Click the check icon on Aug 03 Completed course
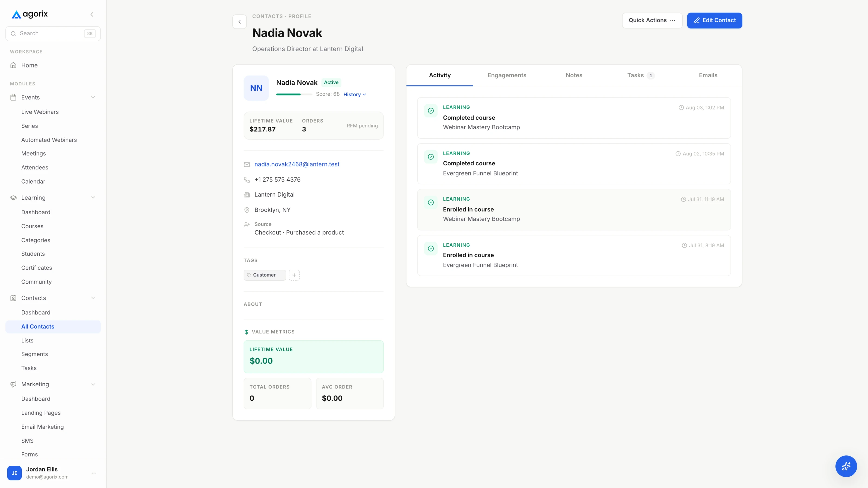Screen dimensions: 868x488 point(431,111)
